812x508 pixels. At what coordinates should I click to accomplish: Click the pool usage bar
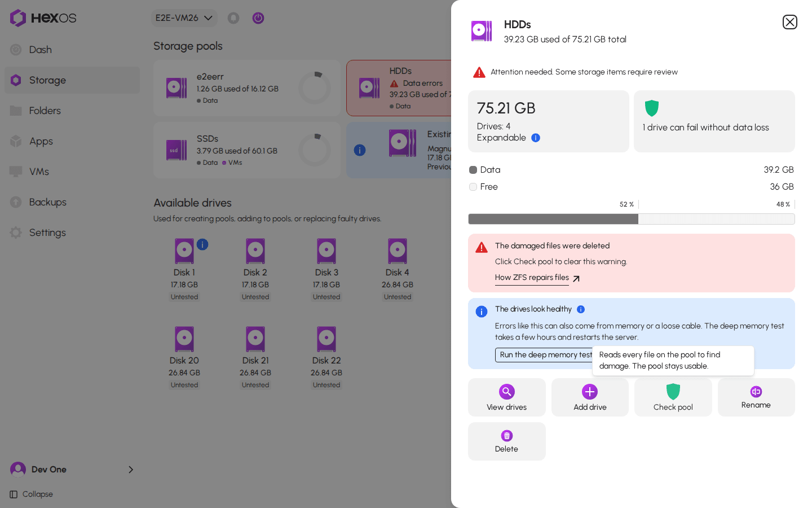pos(632,219)
